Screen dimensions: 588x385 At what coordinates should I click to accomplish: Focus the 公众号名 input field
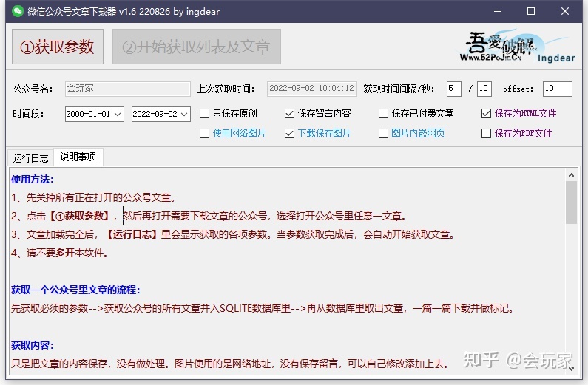tap(127, 89)
